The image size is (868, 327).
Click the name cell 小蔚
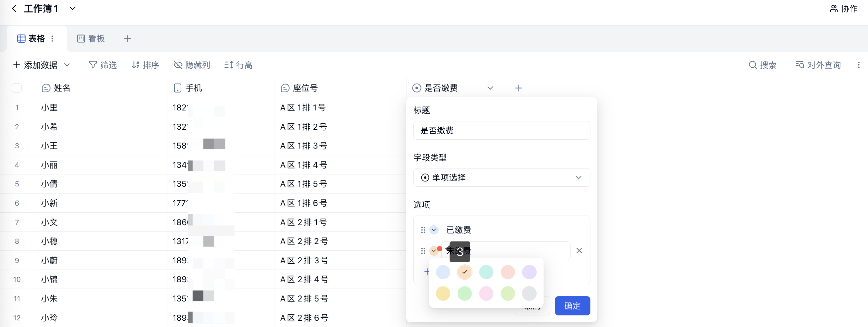point(100,260)
